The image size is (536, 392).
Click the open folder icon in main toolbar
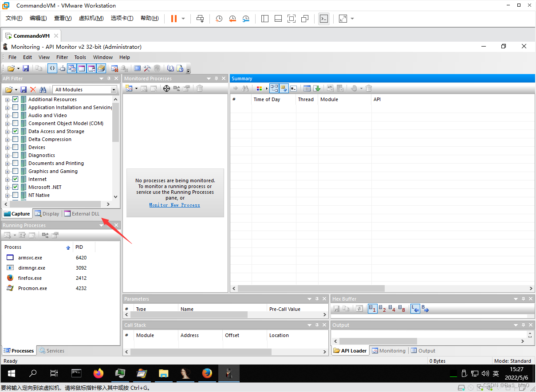pos(11,68)
